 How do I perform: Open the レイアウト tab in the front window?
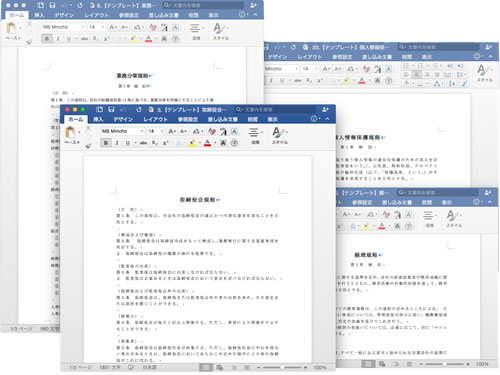click(155, 119)
